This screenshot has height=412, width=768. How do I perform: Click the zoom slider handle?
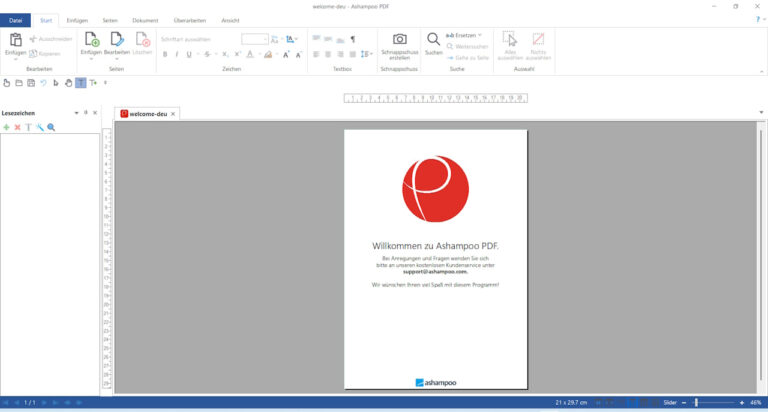(x=696, y=403)
